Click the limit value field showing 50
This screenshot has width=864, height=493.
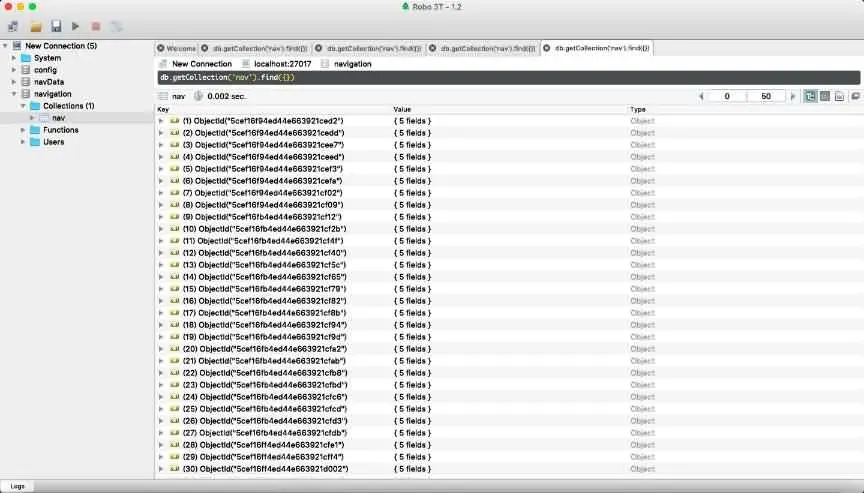766,96
